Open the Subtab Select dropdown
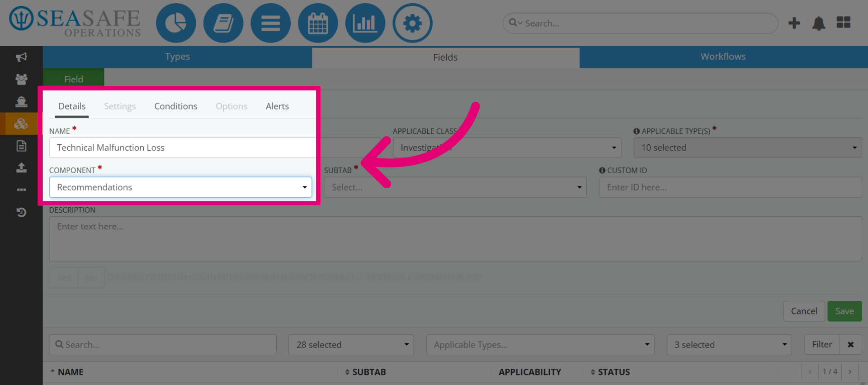Screen dimensions: 868x385 [455, 187]
